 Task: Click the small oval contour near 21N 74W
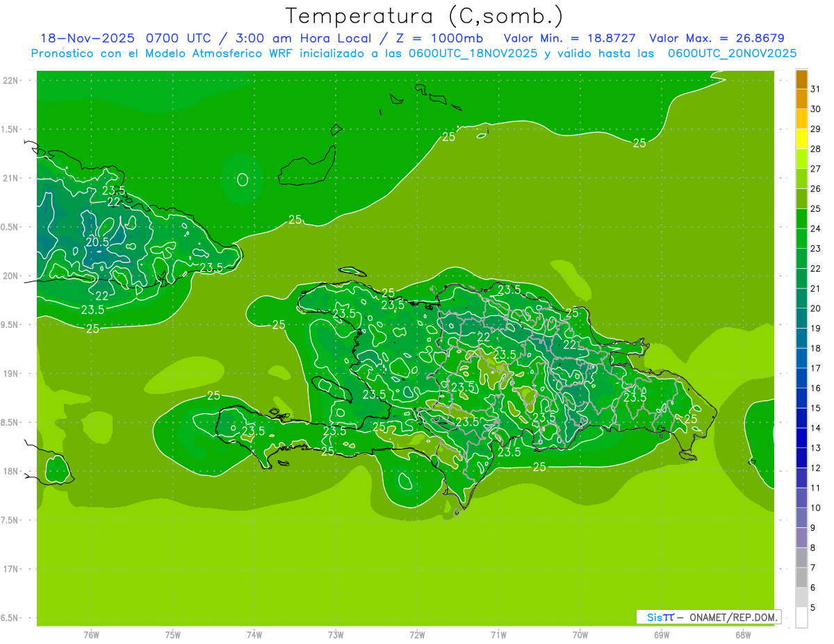(242, 179)
